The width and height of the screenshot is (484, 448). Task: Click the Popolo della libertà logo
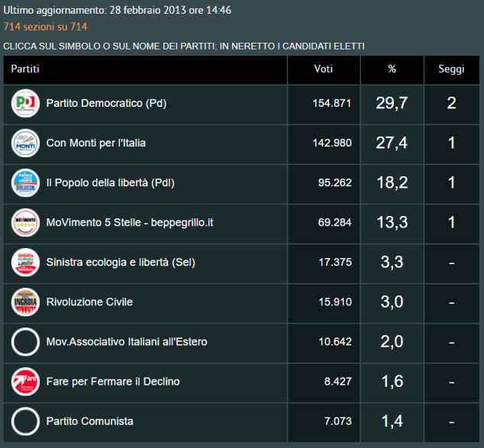pos(26,182)
